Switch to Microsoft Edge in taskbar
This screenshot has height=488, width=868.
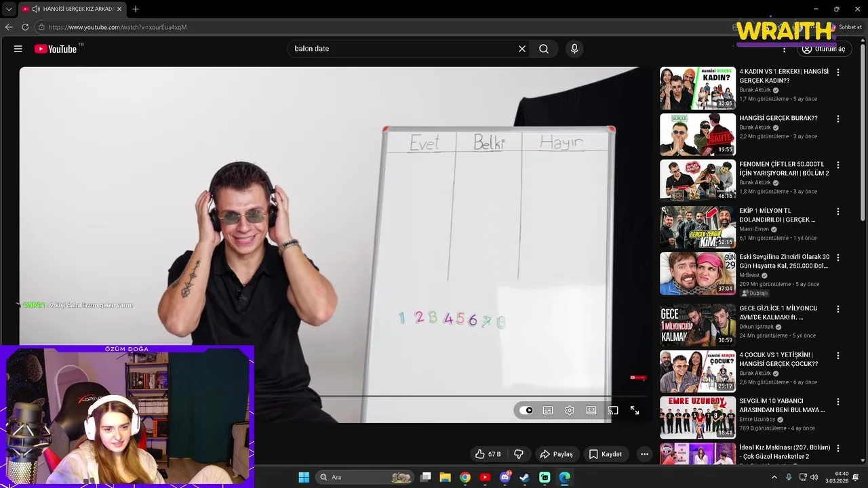(x=564, y=477)
